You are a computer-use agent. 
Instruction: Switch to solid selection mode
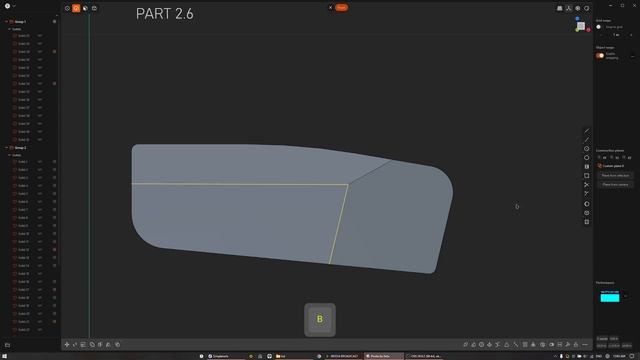pyautogui.click(x=94, y=8)
